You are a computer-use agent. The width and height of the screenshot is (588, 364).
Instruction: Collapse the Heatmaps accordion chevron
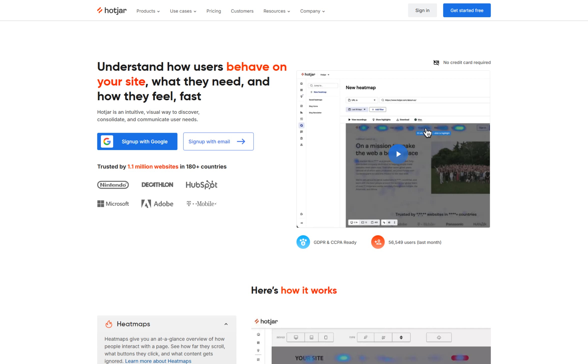point(226,324)
